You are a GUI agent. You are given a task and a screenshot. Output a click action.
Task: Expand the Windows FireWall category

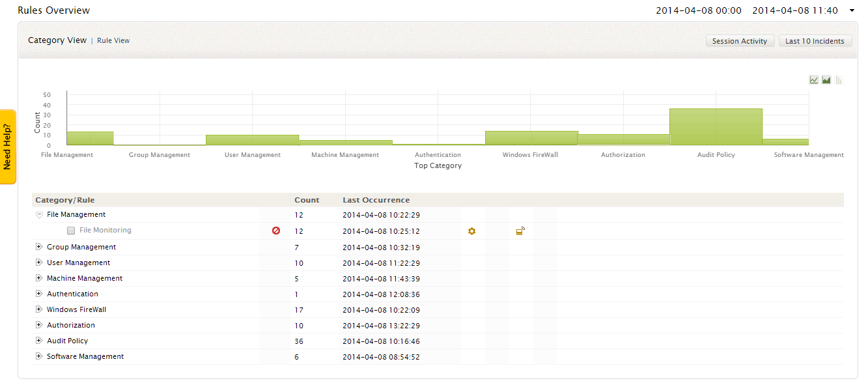[x=39, y=309]
